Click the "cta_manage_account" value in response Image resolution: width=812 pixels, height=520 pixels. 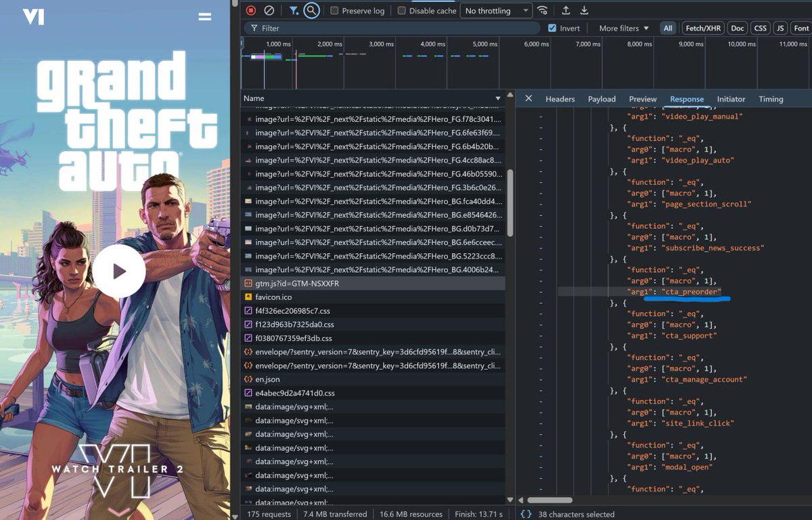pos(704,379)
